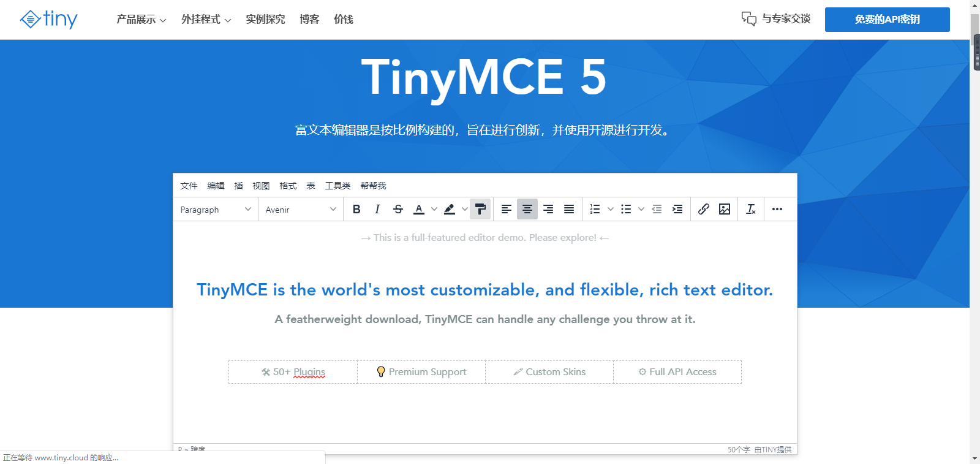Image resolution: width=980 pixels, height=464 pixels.
Task: Insert or edit a link
Action: tap(704, 209)
